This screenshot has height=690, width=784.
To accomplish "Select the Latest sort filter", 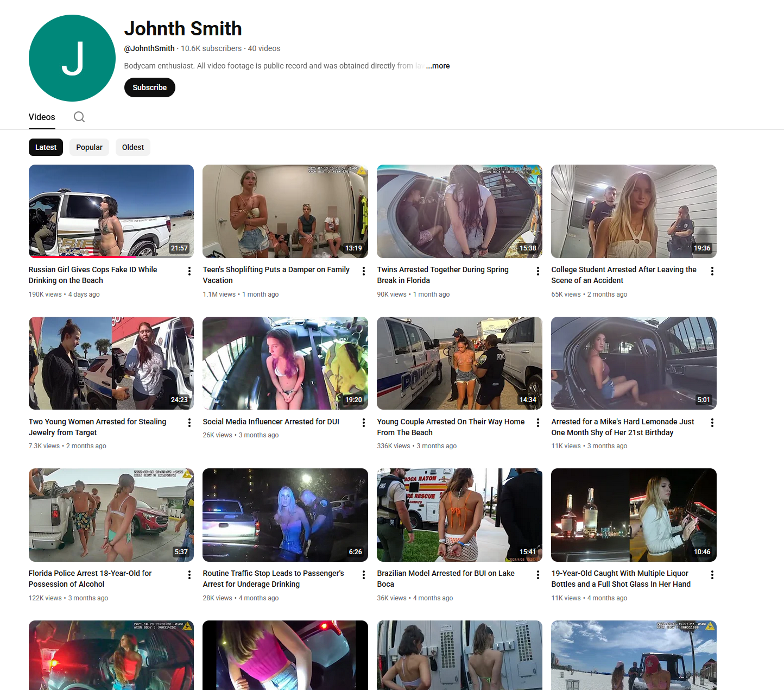I will (46, 147).
